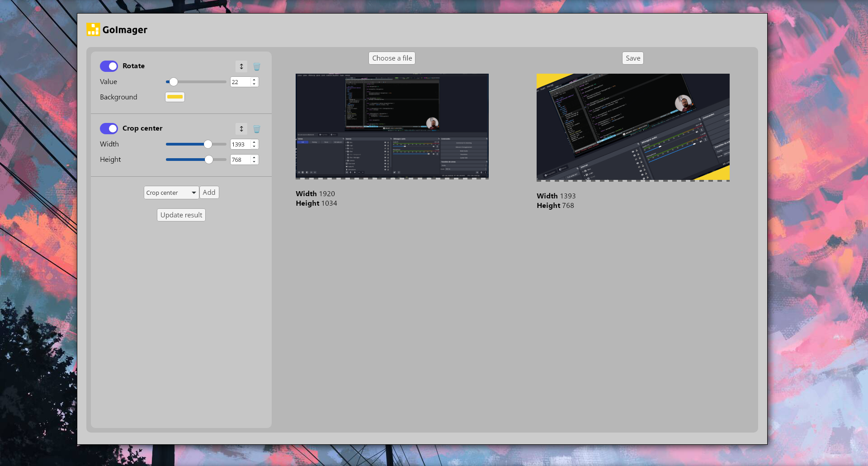This screenshot has width=868, height=466.
Task: Disable the Rotate filter toggle
Action: (x=109, y=66)
